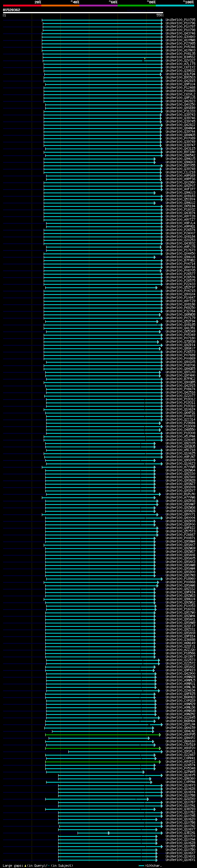Select the UniRef100_A5JPN4 label
The height and width of the screenshot is (868, 197).
[x=180, y=437]
